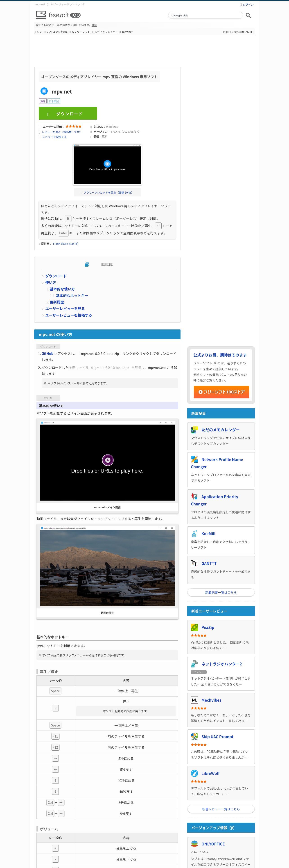Click the mpv.net app icon beside title

click(x=44, y=91)
